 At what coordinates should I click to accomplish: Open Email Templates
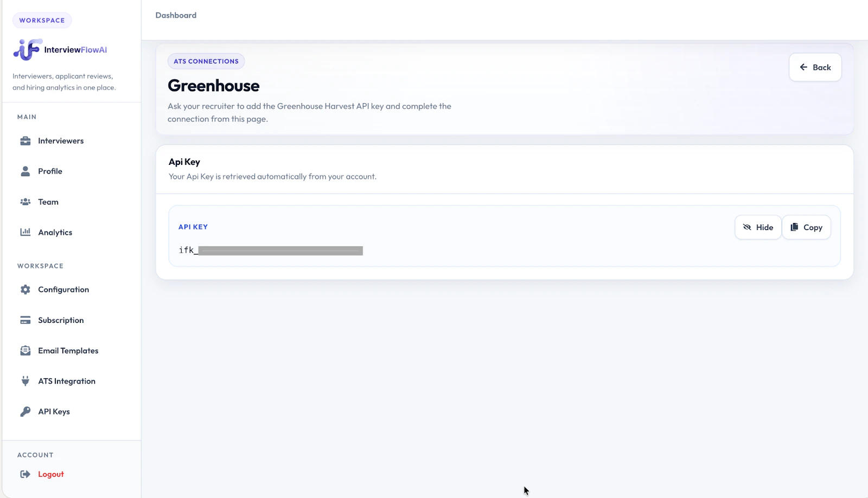(68, 350)
